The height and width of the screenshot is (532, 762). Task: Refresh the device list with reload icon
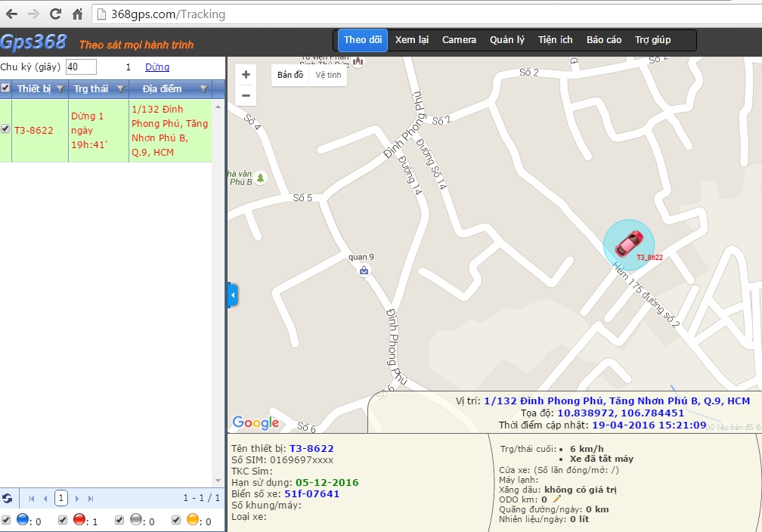[x=8, y=498]
